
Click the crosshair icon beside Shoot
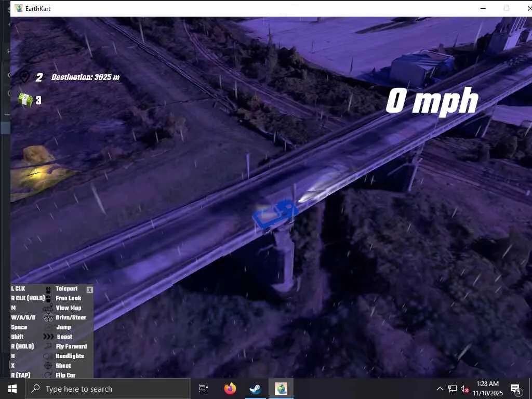(48, 366)
